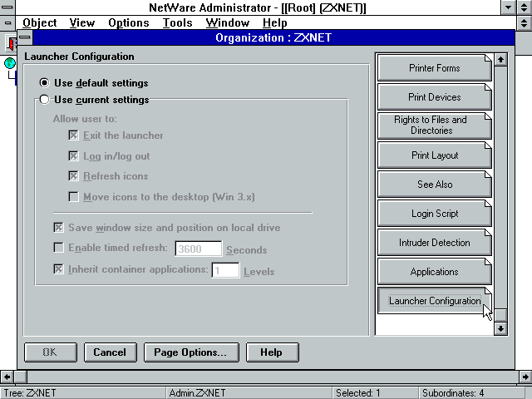
Task: Open the Options menu
Action: pyautogui.click(x=129, y=22)
